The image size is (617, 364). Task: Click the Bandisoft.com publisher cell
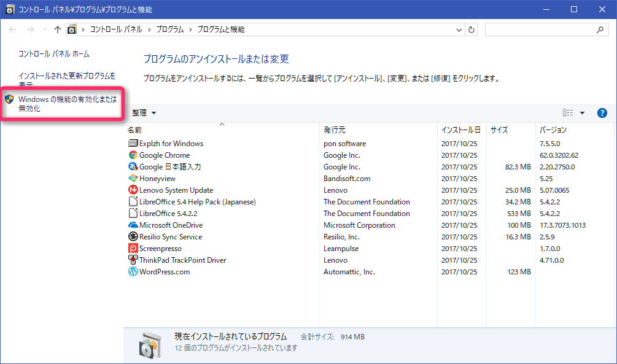click(347, 178)
